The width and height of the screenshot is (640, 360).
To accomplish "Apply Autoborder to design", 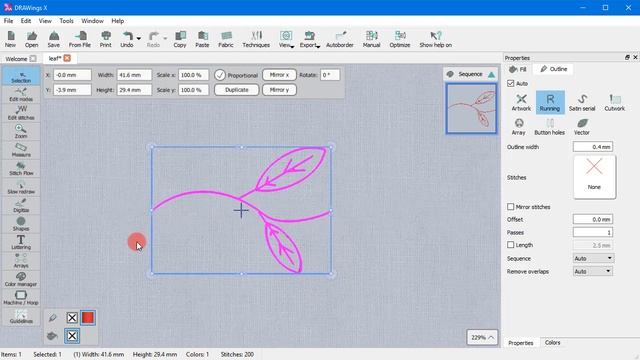I will (x=340, y=39).
